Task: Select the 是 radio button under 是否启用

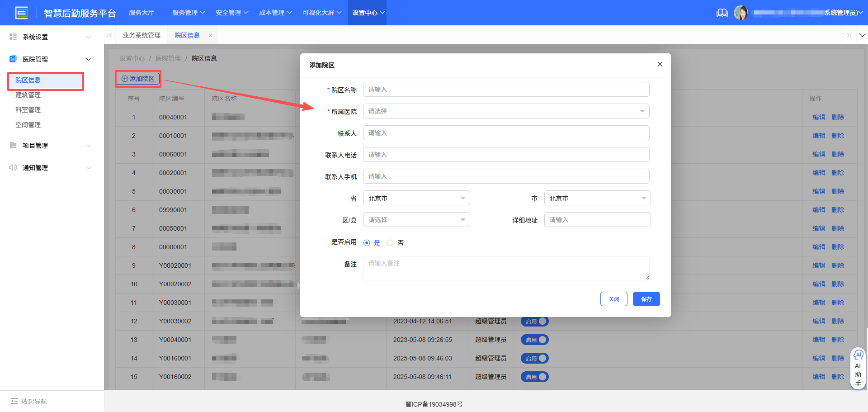Action: (367, 242)
